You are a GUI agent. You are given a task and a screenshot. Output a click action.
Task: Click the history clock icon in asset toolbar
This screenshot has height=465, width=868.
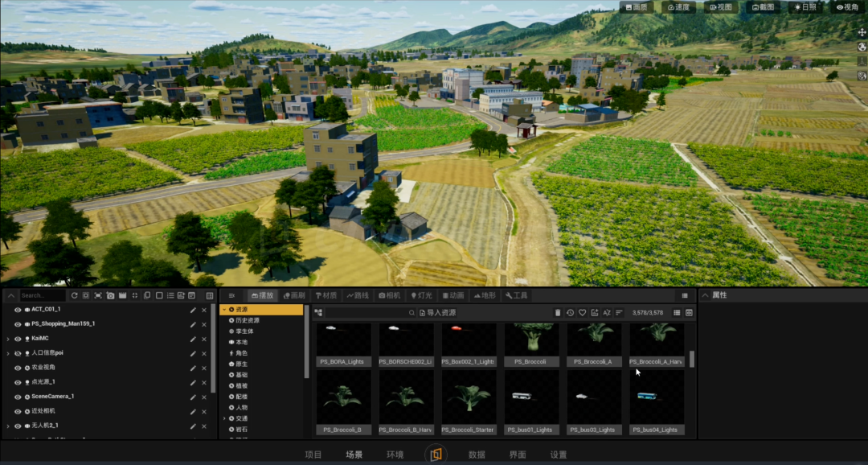point(570,313)
